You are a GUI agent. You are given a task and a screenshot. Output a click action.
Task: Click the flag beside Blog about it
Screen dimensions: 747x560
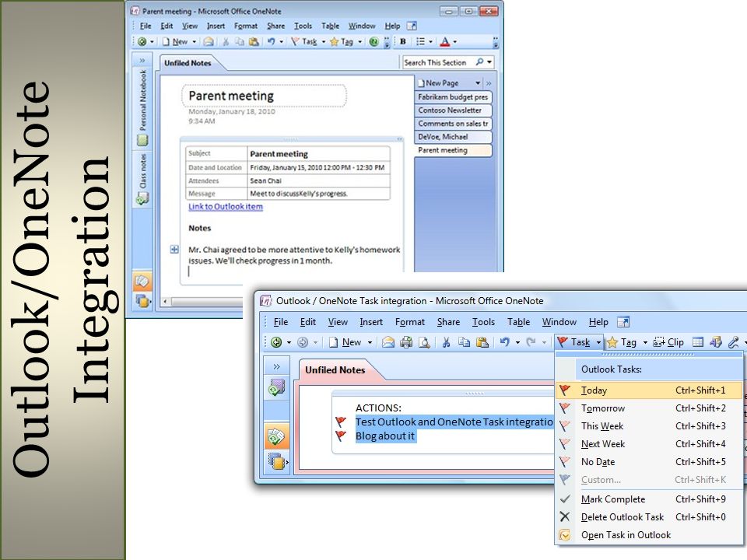[341, 436]
